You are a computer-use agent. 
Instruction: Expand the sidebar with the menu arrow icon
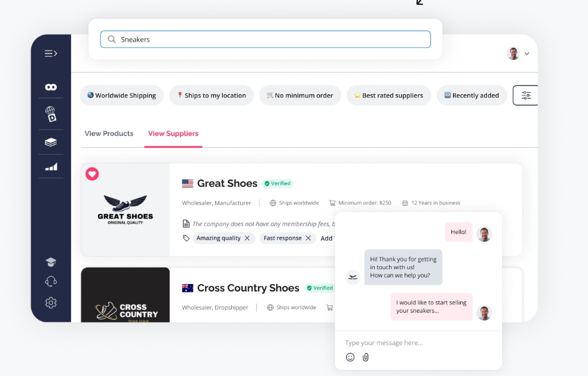(51, 54)
